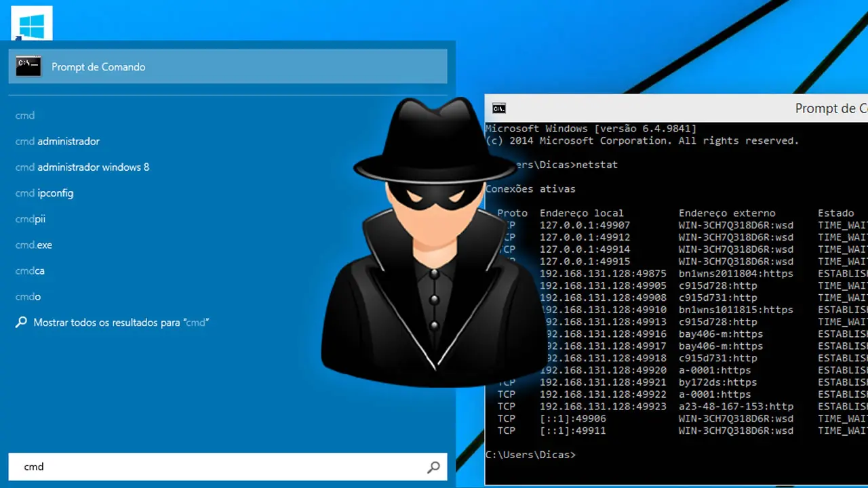Choose the "cmdpii" suggestion

(31, 219)
